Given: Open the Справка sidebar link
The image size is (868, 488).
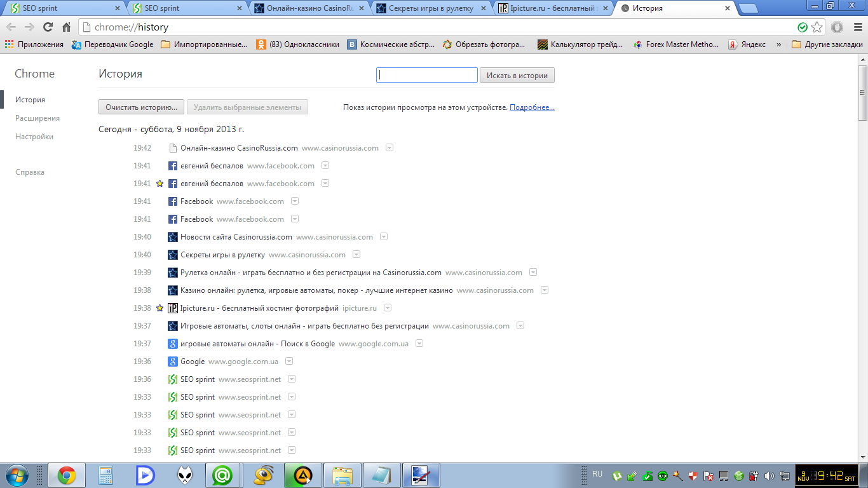Looking at the screenshot, I should 30,172.
